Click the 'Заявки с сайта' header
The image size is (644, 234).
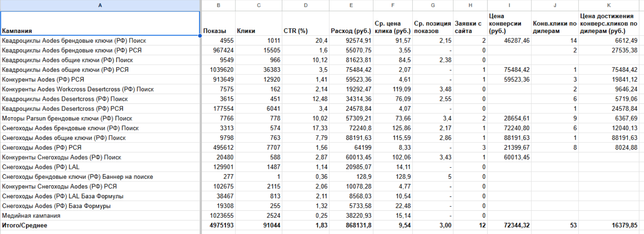(470, 23)
